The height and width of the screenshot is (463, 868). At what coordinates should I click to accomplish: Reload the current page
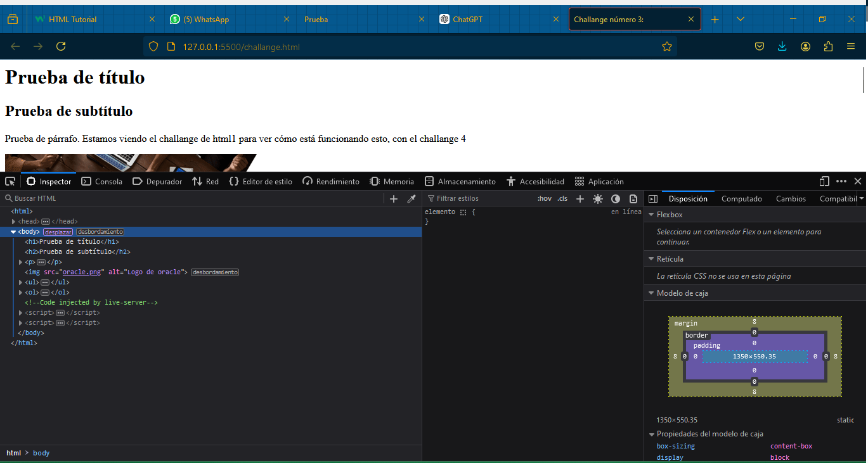point(61,46)
